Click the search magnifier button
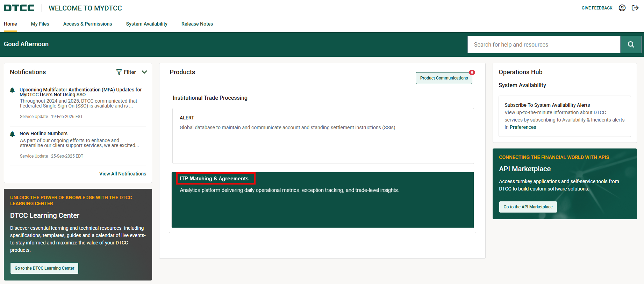644x284 pixels. click(x=631, y=44)
